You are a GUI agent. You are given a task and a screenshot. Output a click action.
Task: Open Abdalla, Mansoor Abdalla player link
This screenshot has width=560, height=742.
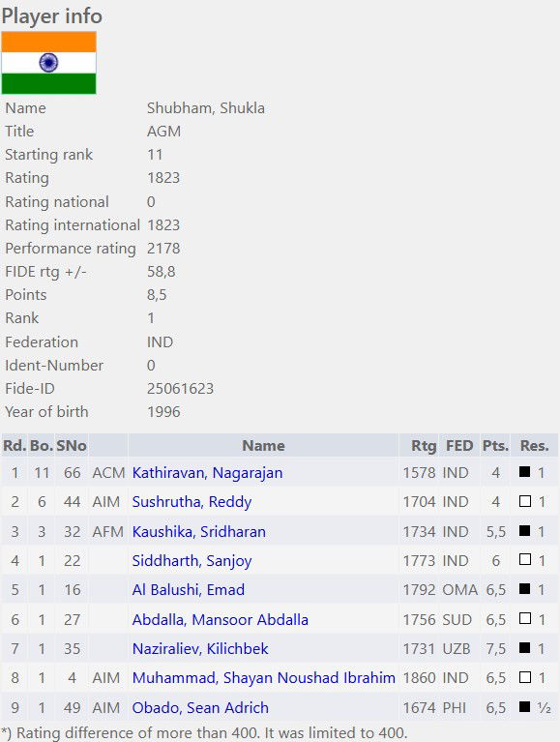click(220, 619)
